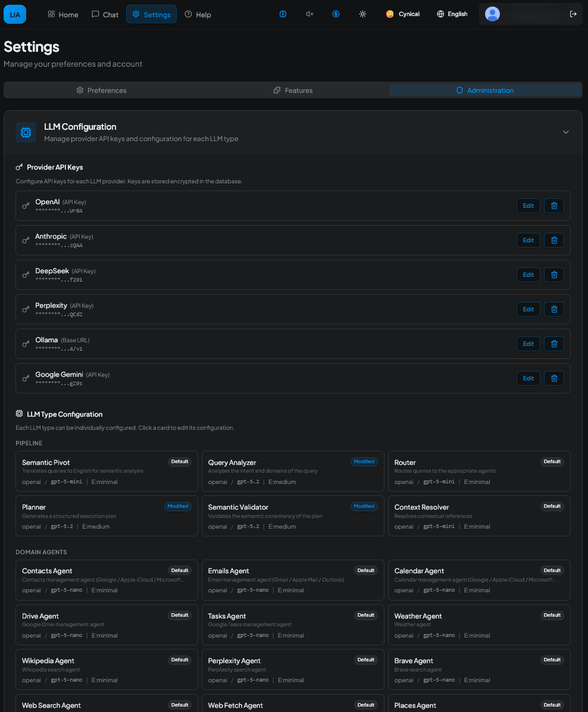The image size is (588, 712).
Task: Go to the Chat section
Action: 105,14
